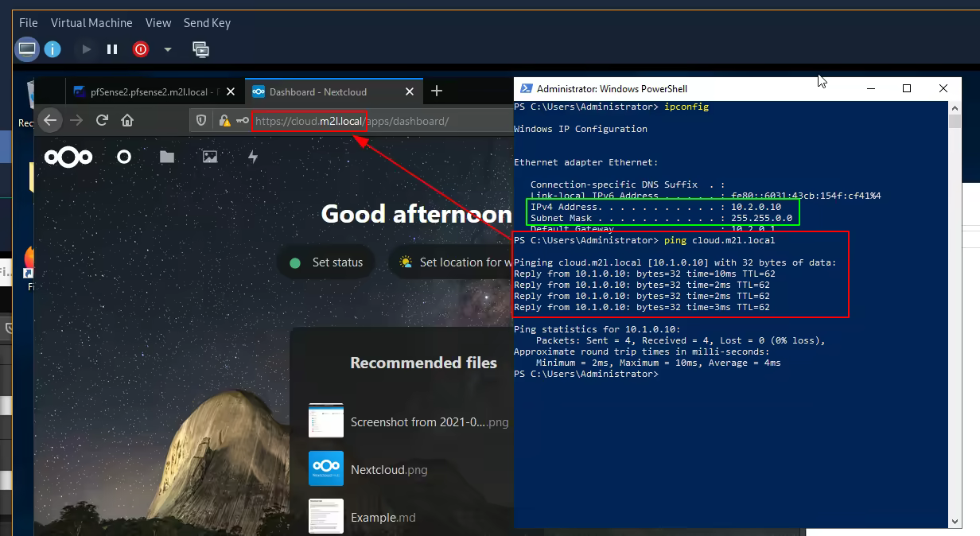Open the tracking protection shield icon

(201, 121)
